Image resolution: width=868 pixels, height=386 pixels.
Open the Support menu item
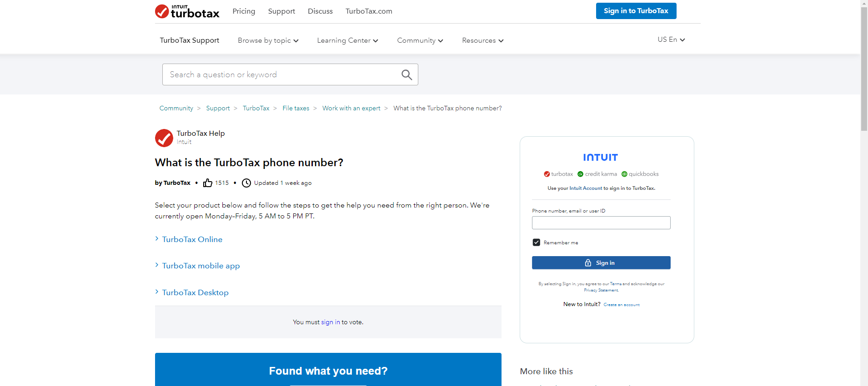click(x=281, y=11)
